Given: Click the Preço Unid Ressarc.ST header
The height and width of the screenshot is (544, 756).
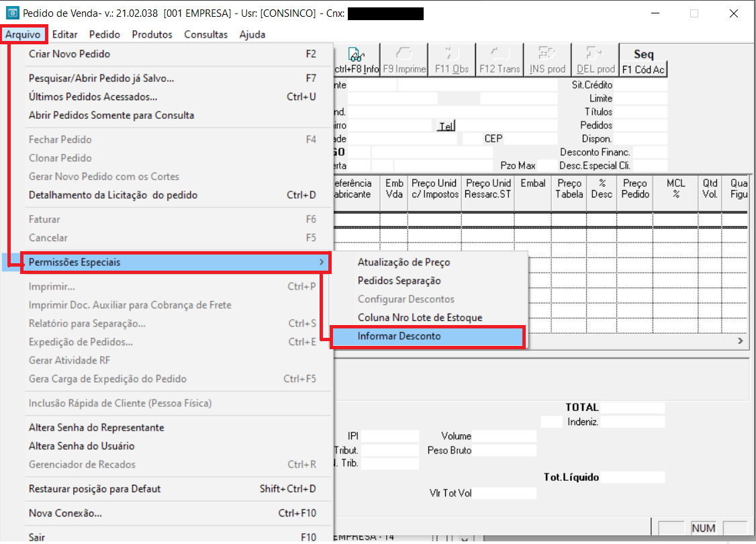Looking at the screenshot, I should [488, 189].
